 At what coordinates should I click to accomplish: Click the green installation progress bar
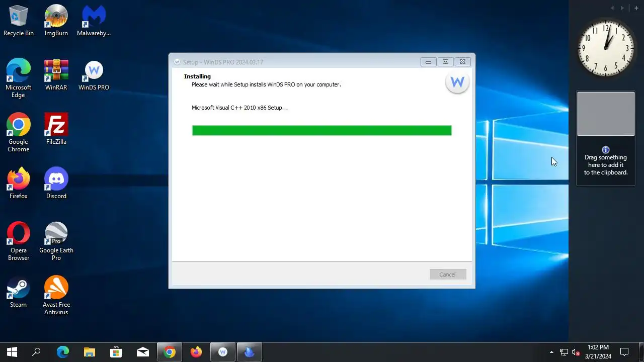tap(322, 131)
